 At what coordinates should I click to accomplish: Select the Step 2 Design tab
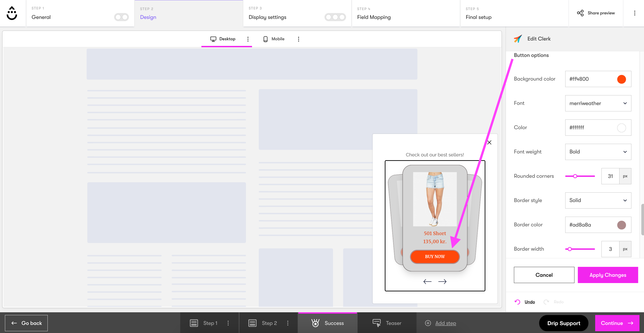189,13
